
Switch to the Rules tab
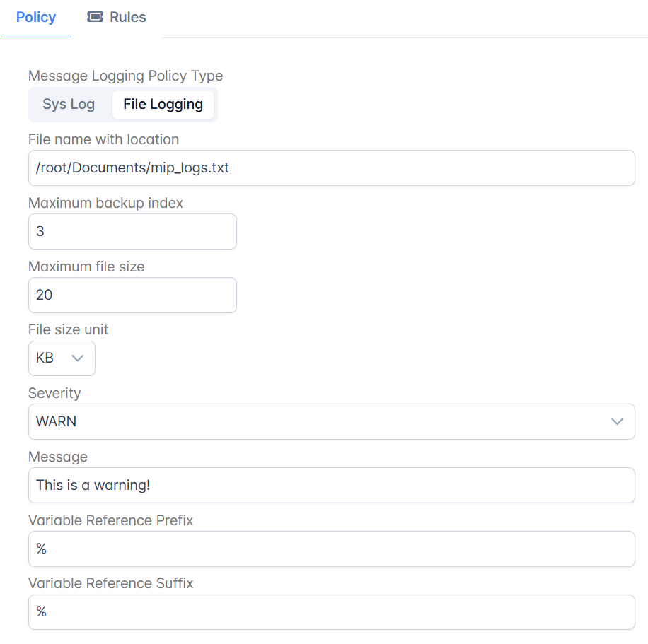coord(117,18)
